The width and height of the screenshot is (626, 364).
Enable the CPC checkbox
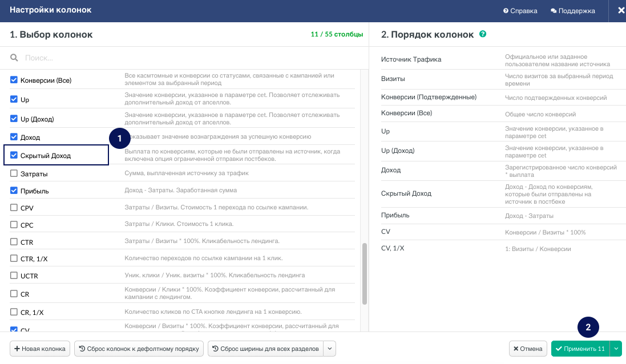[14, 225]
